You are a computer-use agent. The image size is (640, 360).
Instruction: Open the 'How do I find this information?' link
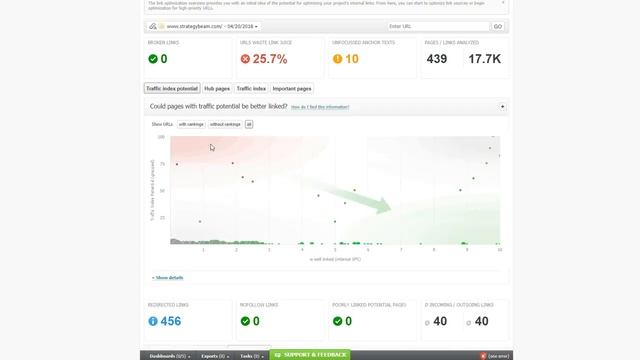point(320,107)
